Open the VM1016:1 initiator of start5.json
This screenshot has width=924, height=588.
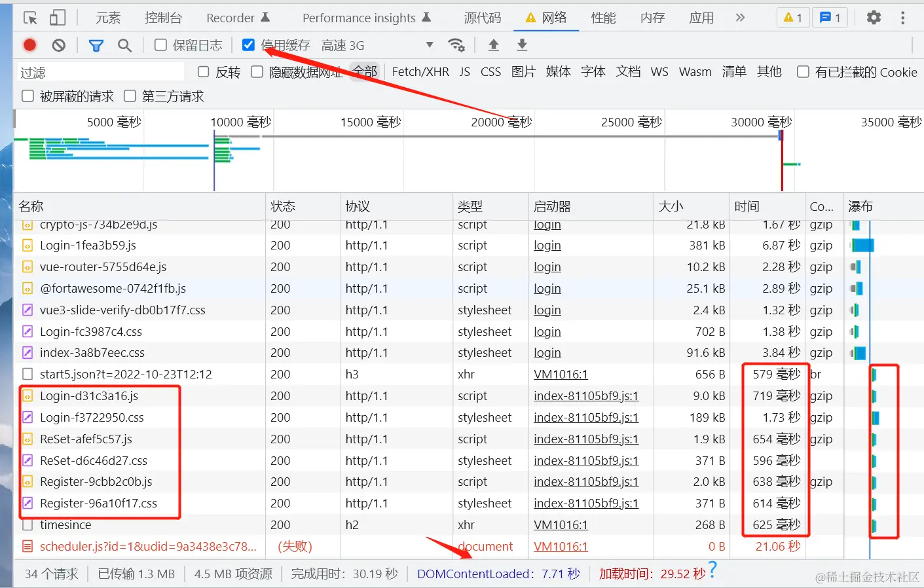coord(561,375)
